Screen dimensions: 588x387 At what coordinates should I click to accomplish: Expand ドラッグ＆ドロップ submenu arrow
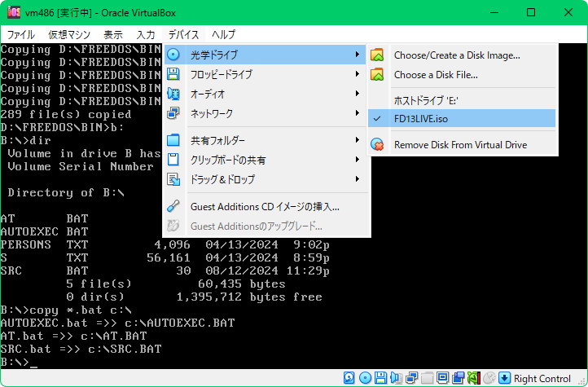[358, 179]
